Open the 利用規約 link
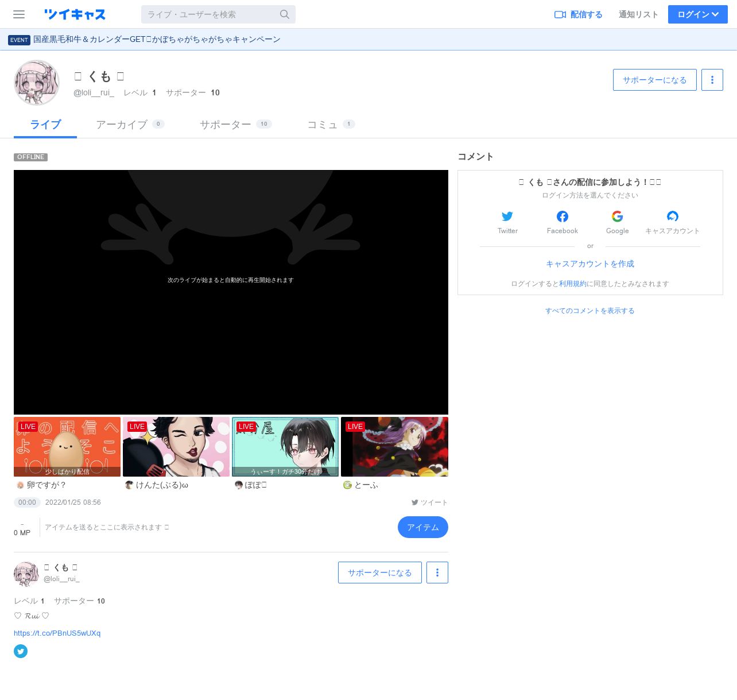 tap(573, 284)
